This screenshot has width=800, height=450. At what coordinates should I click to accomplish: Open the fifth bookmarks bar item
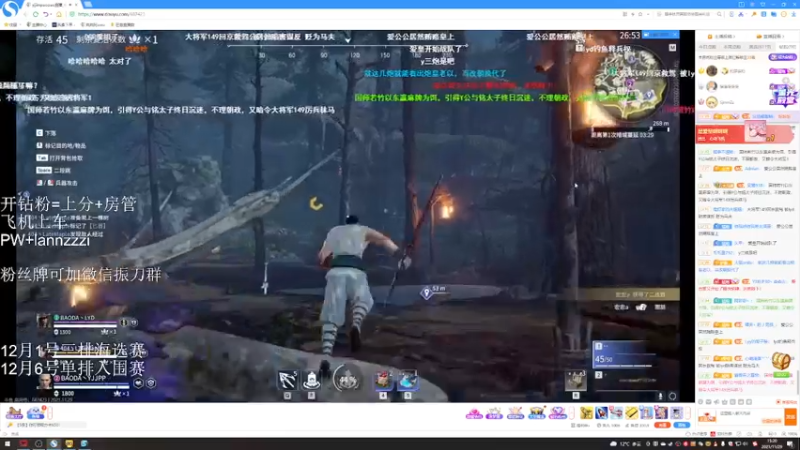(x=123, y=24)
